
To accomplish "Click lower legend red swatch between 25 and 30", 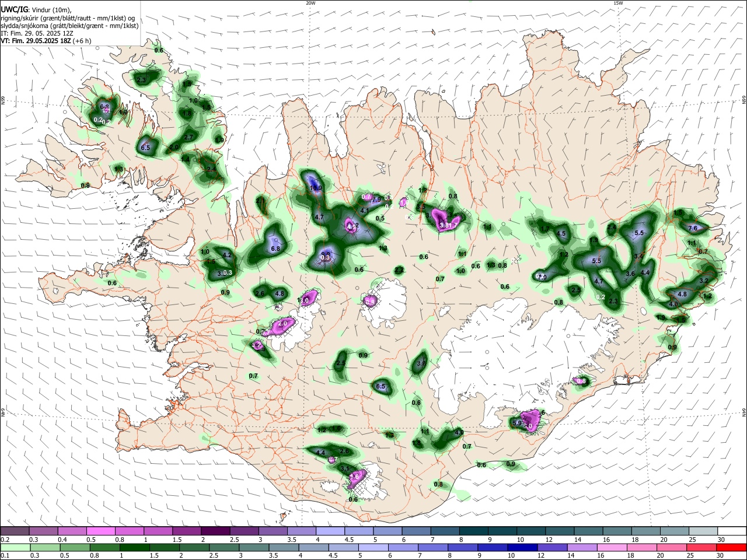I will [701, 548].
